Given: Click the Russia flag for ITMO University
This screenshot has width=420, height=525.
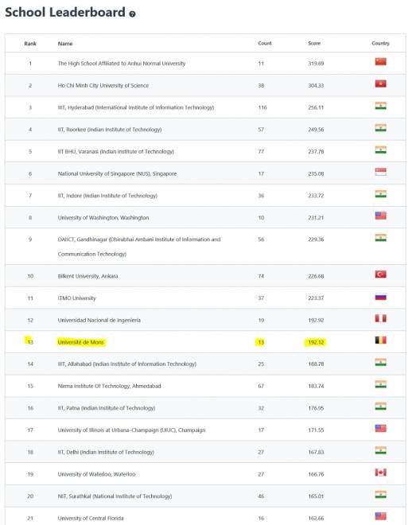Looking at the screenshot, I should [x=380, y=297].
